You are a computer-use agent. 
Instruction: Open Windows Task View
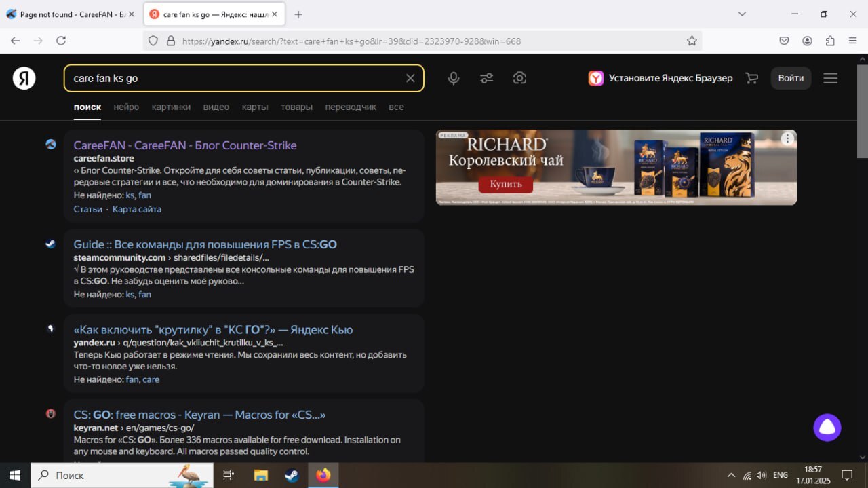pyautogui.click(x=229, y=475)
